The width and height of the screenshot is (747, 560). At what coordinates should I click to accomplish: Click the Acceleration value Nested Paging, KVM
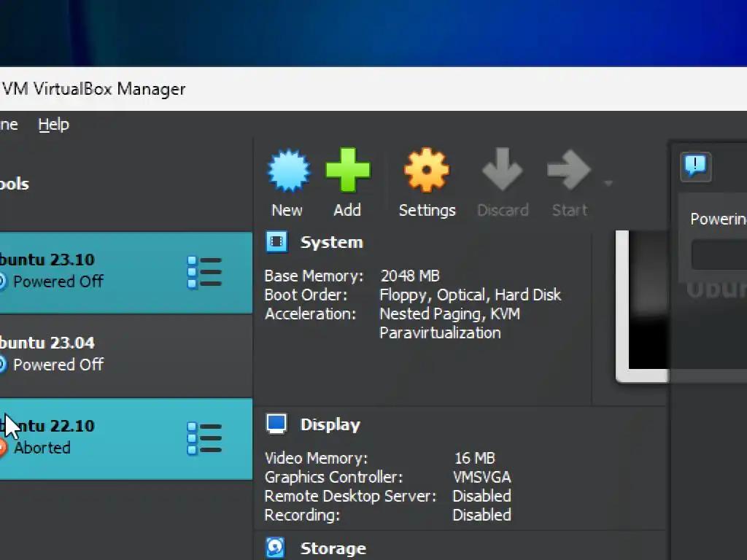coord(449,314)
